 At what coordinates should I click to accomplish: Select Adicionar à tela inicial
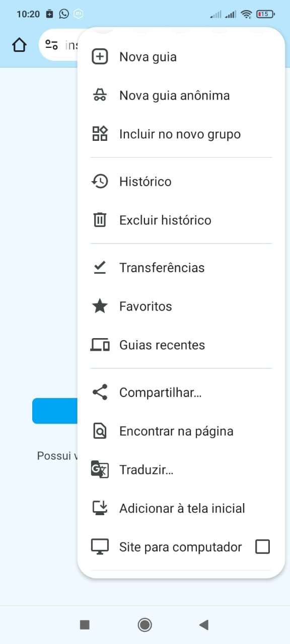[x=182, y=508]
